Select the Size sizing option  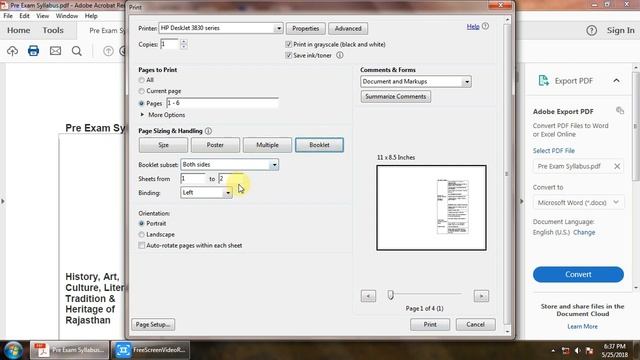click(163, 145)
